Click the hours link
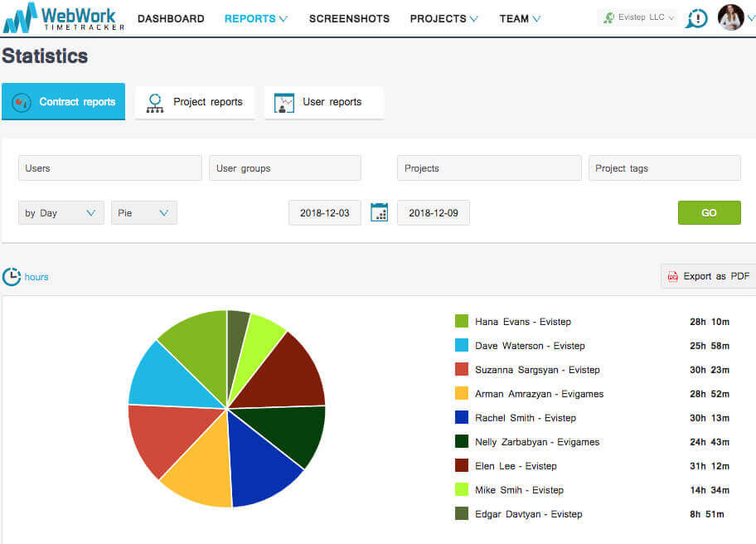Image resolution: width=756 pixels, height=544 pixels. click(36, 277)
